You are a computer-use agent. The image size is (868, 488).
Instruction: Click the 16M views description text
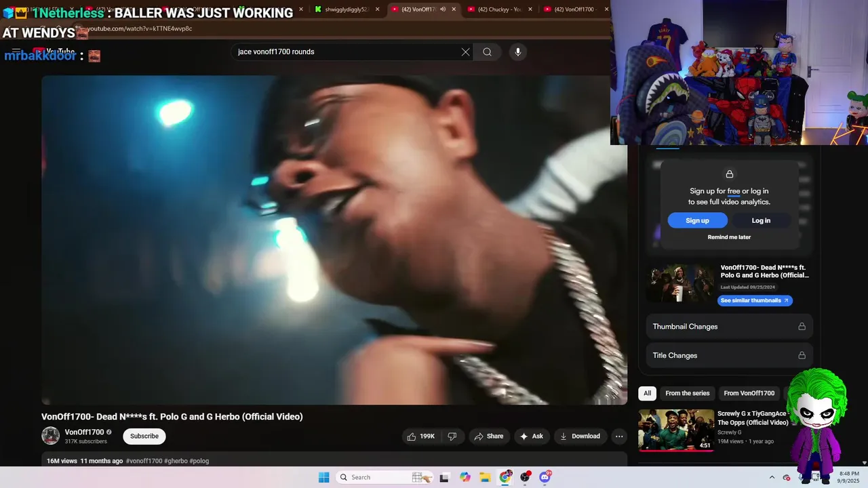(62, 461)
